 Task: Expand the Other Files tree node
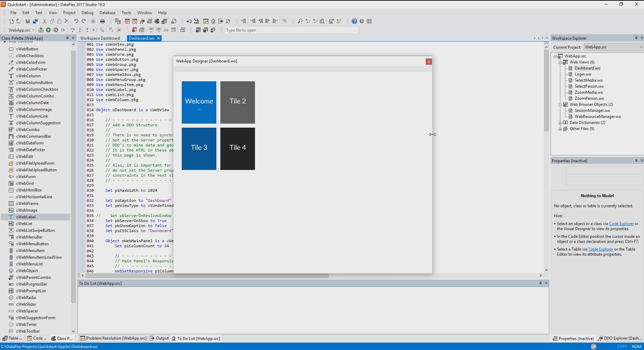[x=560, y=129]
